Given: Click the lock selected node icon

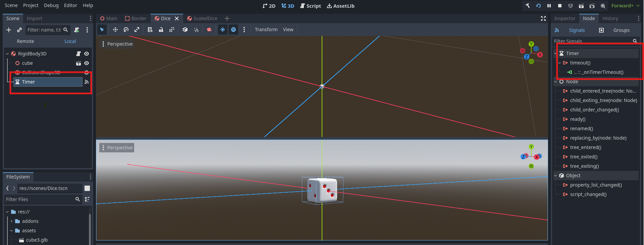Looking at the screenshot, I should point(161,30).
